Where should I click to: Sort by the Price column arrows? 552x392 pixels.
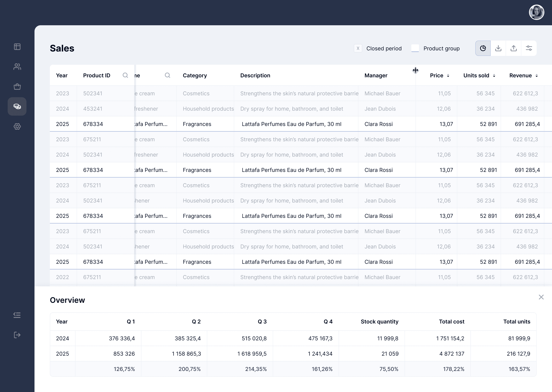448,76
